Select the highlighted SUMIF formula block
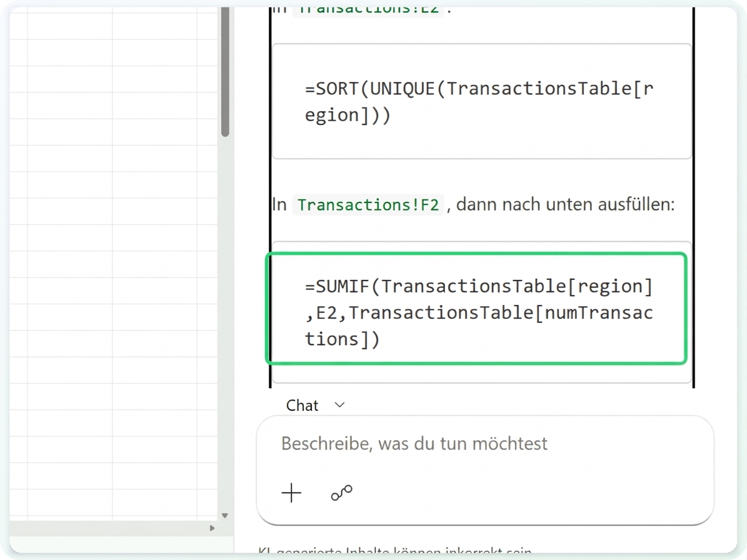Viewport: 747px width, 560px height. [476, 309]
